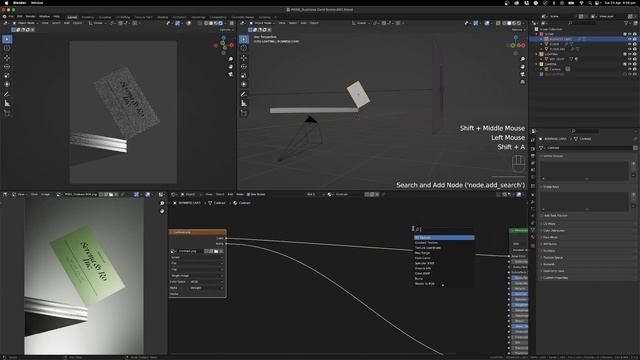Click pan hand icon in image editor

pos(162,211)
